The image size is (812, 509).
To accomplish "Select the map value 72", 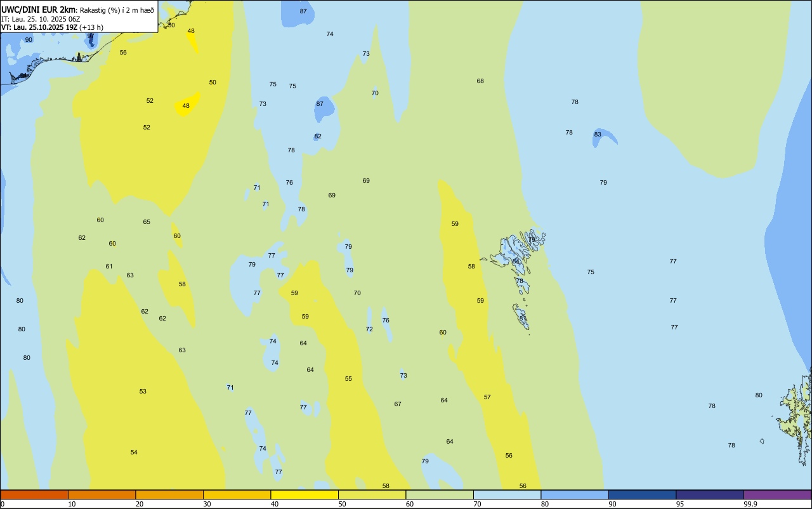I will (x=369, y=329).
